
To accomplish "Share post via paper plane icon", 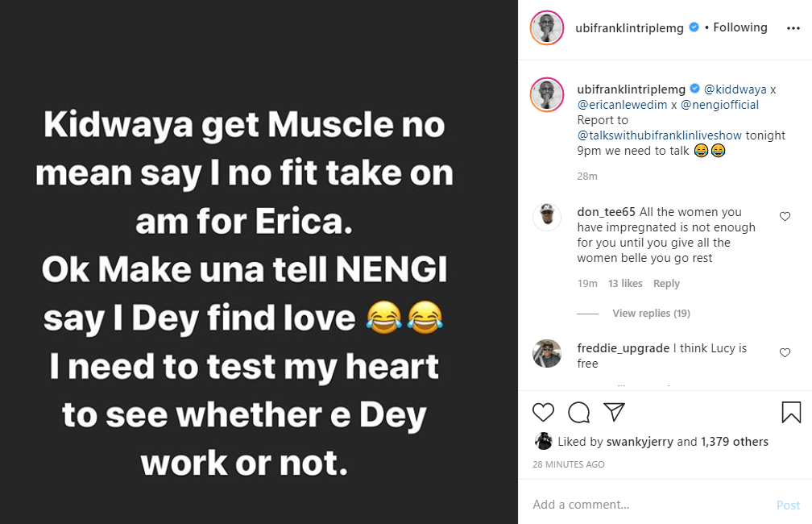I will coord(615,413).
